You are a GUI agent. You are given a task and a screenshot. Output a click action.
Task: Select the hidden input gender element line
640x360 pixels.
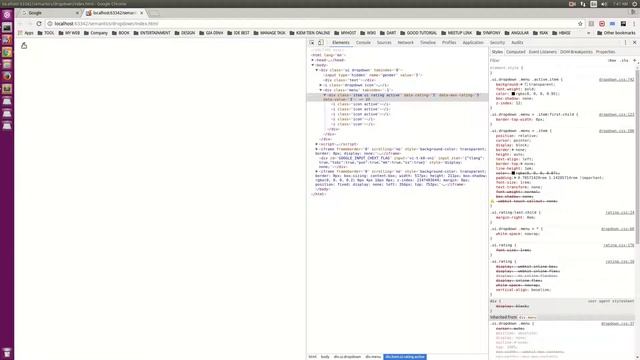click(x=373, y=75)
